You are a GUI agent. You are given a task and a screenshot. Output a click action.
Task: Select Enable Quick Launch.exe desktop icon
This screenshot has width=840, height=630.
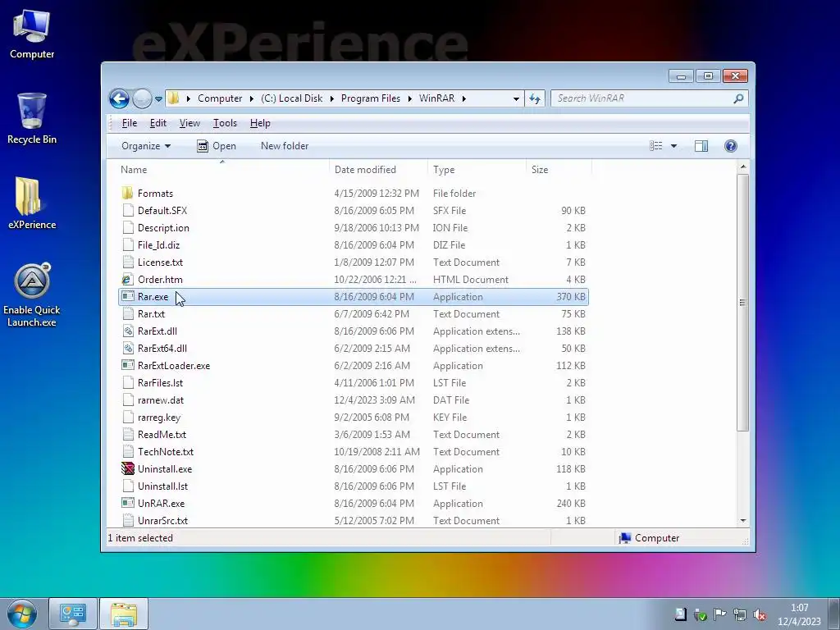coord(32,294)
